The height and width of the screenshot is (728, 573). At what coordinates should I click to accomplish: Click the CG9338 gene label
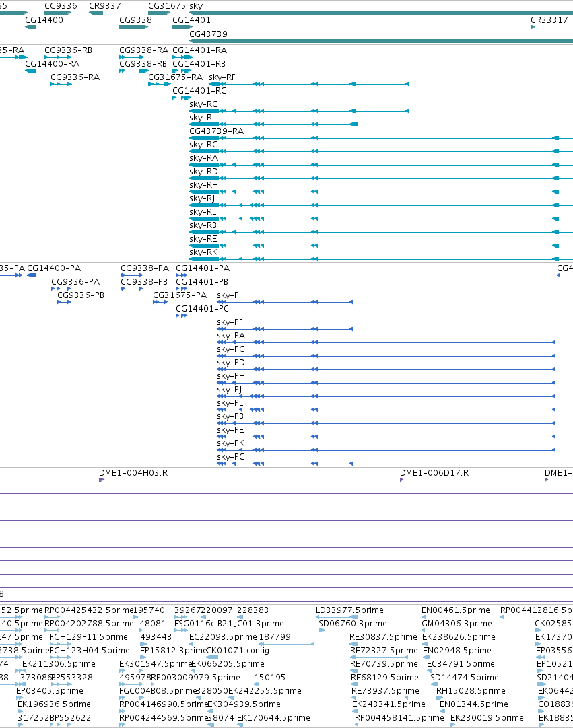click(x=136, y=20)
